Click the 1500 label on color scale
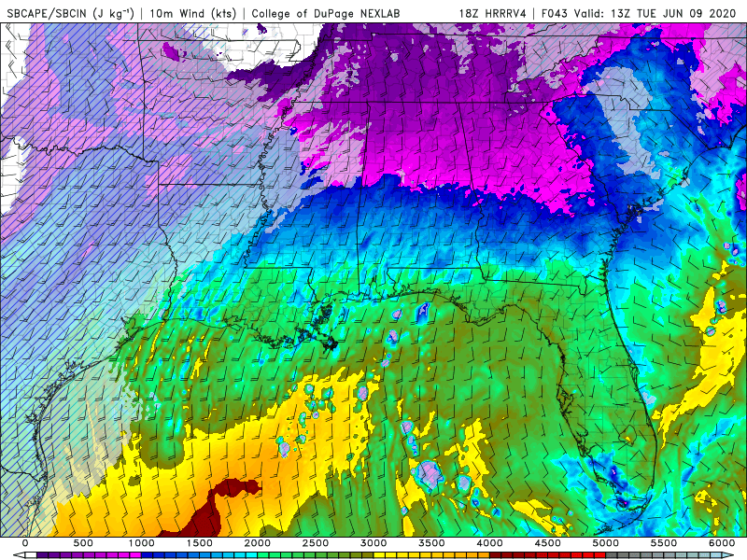 click(x=200, y=543)
